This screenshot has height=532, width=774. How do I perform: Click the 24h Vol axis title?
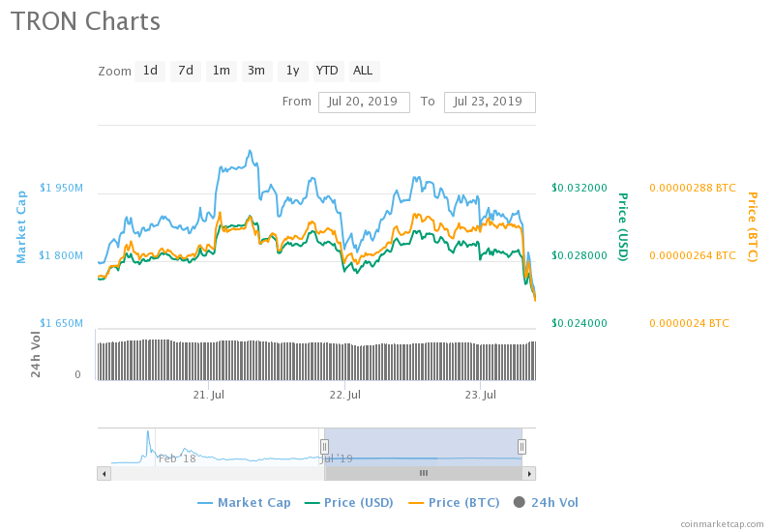[36, 354]
